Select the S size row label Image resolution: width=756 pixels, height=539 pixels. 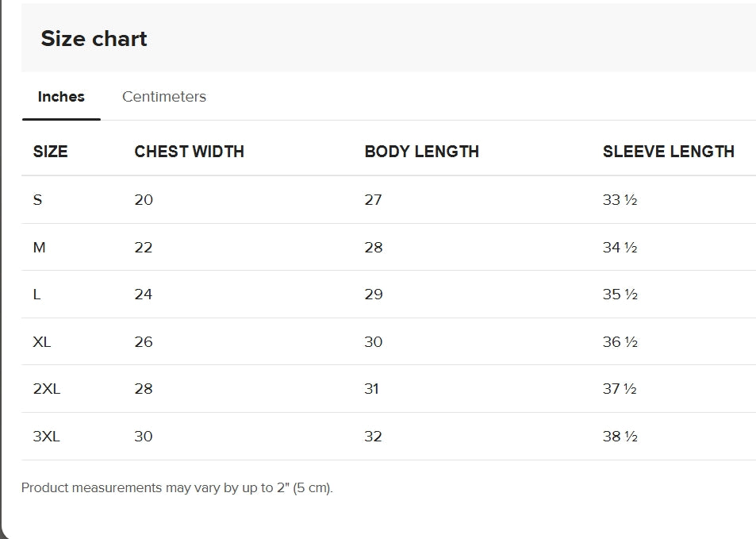point(37,200)
